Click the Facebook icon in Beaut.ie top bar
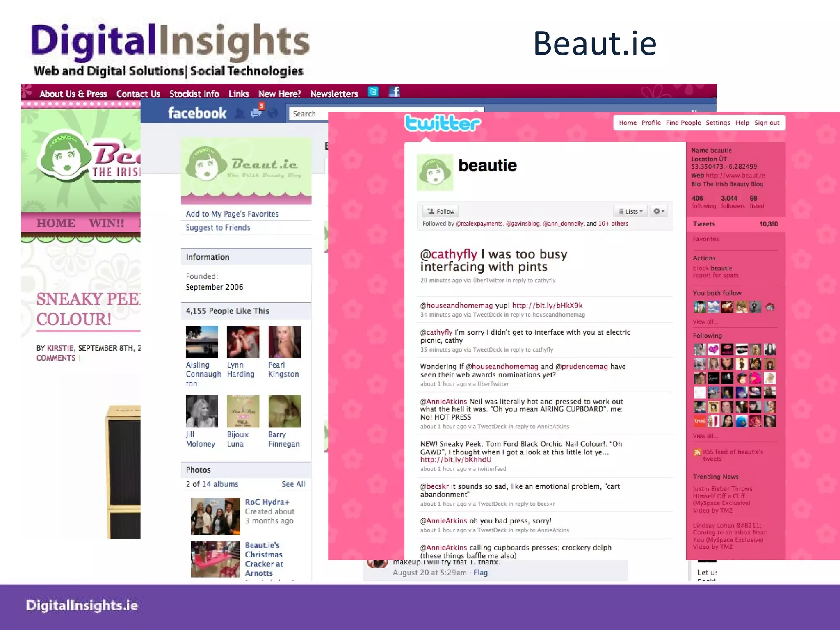 pyautogui.click(x=394, y=91)
